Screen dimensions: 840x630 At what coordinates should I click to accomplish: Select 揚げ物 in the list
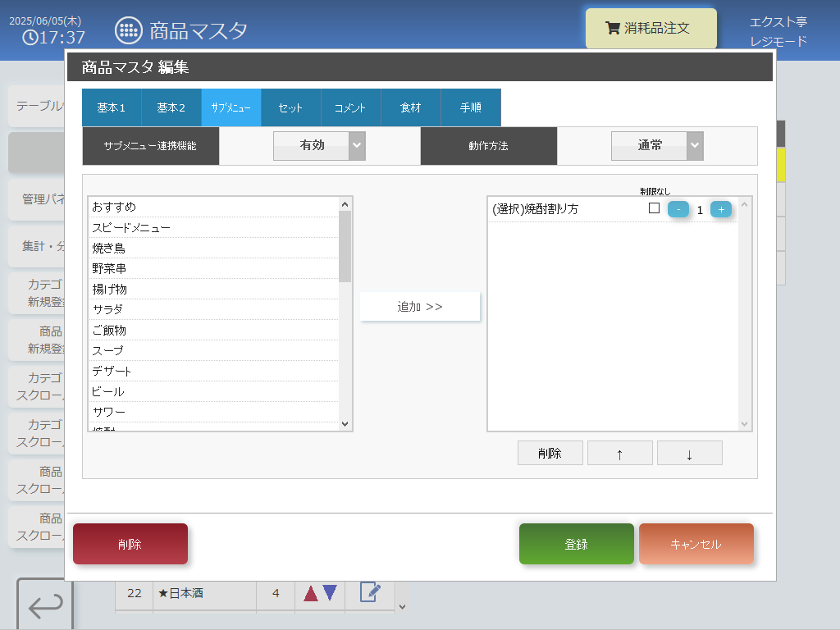click(x=214, y=290)
